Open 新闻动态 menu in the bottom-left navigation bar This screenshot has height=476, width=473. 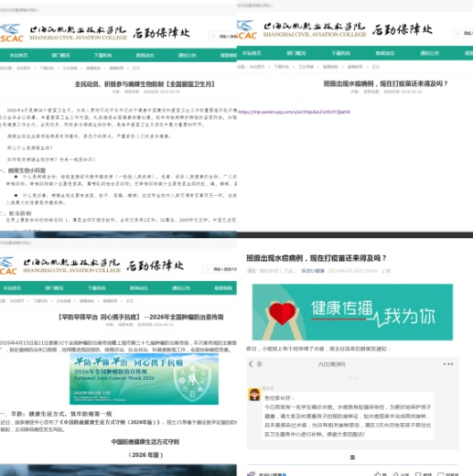coord(139,288)
